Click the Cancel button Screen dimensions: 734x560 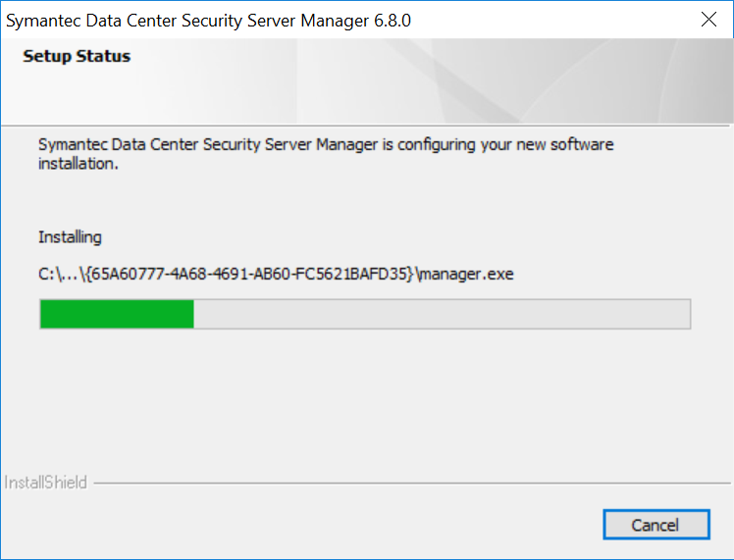click(x=655, y=525)
